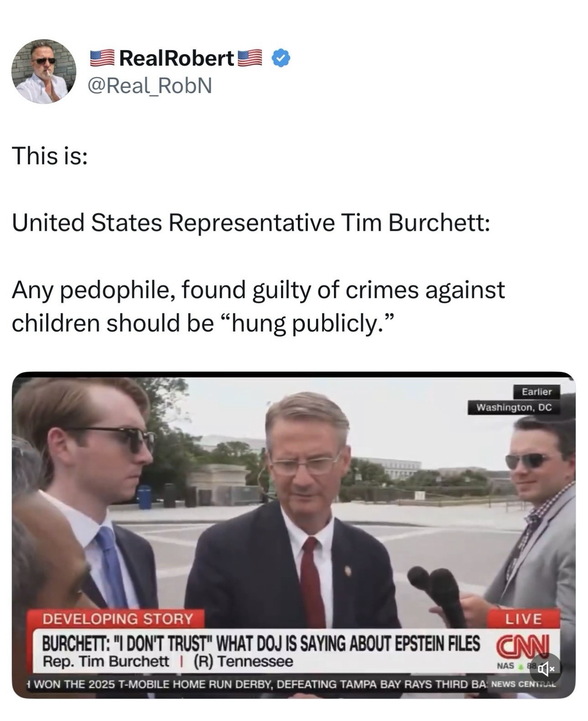Play the embedded CNN video
The width and height of the screenshot is (588, 721).
[294, 534]
